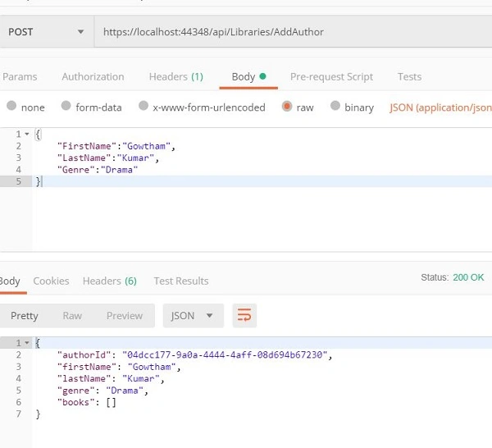
Task: Open the Authorization tab
Action: (x=93, y=76)
